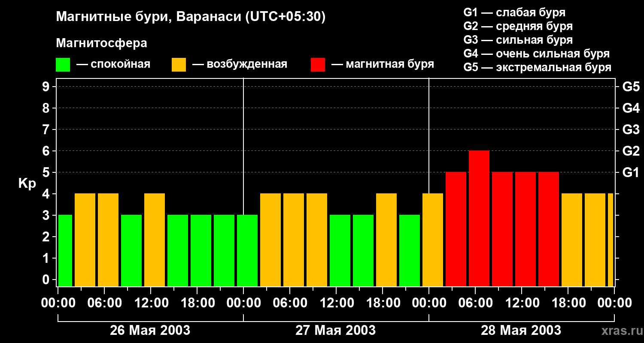Click the green bar crossing the 27 May midnight line
The height and width of the screenshot is (343, 644).
(x=247, y=251)
